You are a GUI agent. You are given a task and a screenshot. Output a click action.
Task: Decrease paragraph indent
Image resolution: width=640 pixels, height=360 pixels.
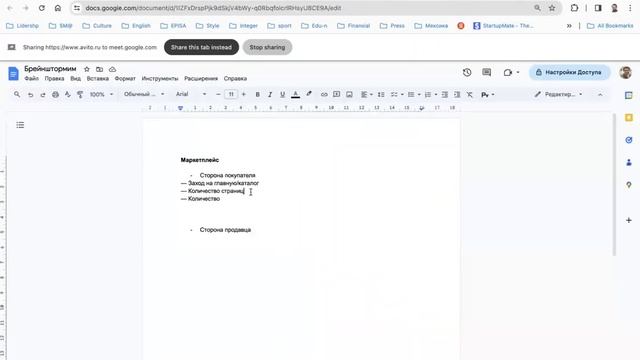444,95
